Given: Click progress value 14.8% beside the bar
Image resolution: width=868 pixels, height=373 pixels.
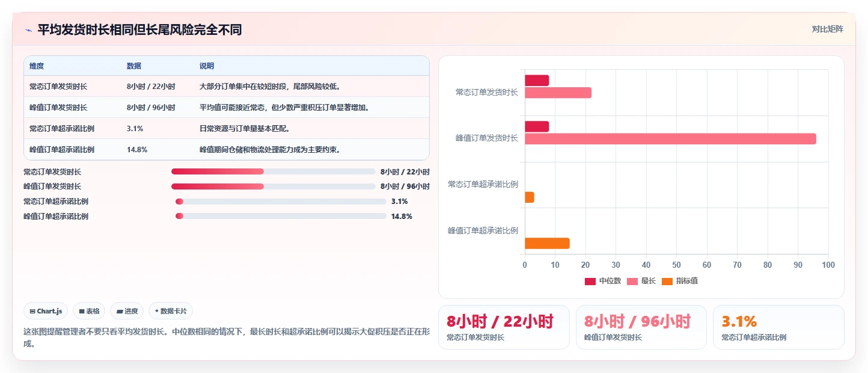Looking at the screenshot, I should (x=402, y=217).
